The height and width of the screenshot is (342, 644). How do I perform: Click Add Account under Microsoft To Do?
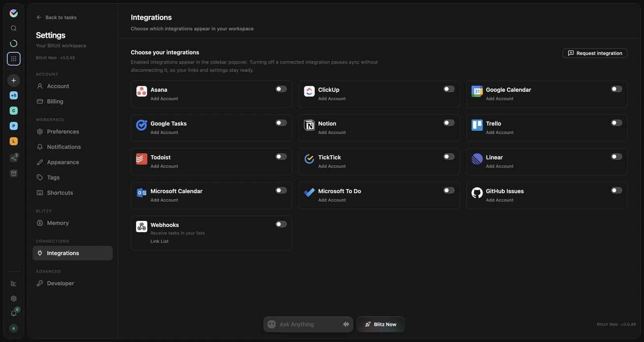[x=332, y=200]
